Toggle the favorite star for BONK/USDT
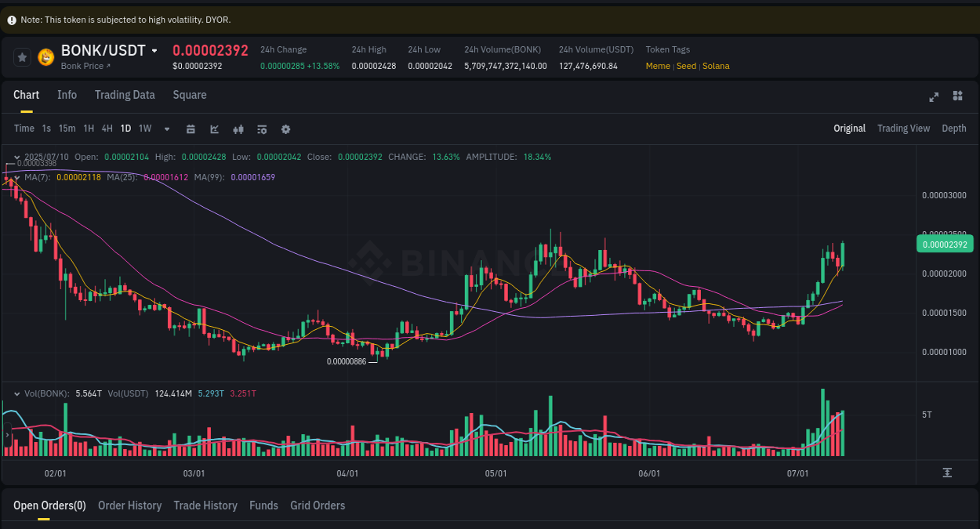The height and width of the screenshot is (529, 980). pos(22,57)
